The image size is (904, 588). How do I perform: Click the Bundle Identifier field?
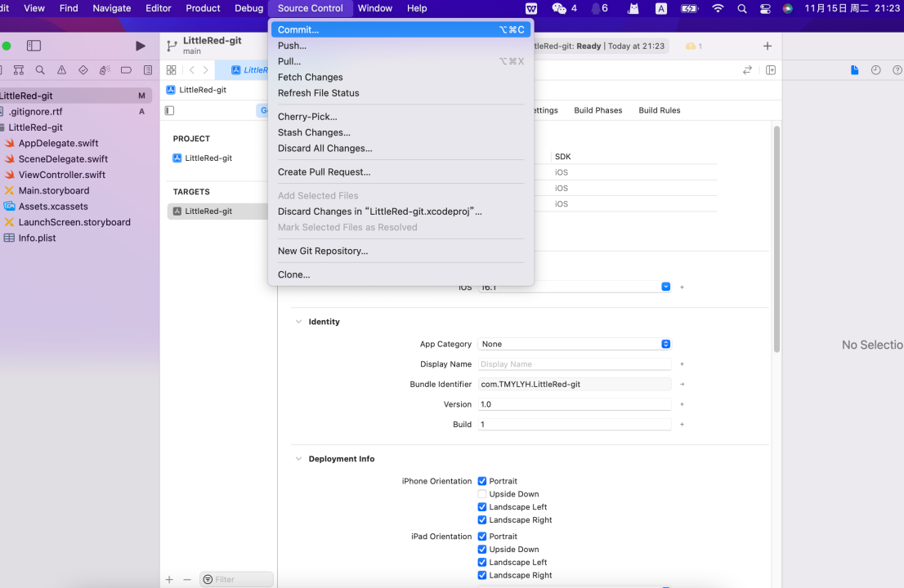pos(575,384)
